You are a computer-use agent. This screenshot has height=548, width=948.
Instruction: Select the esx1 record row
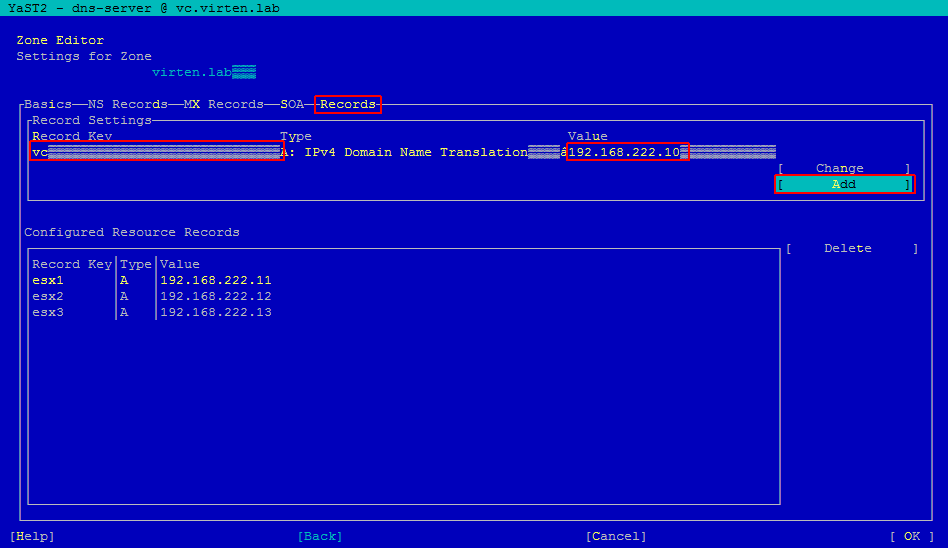pyautogui.click(x=404, y=280)
